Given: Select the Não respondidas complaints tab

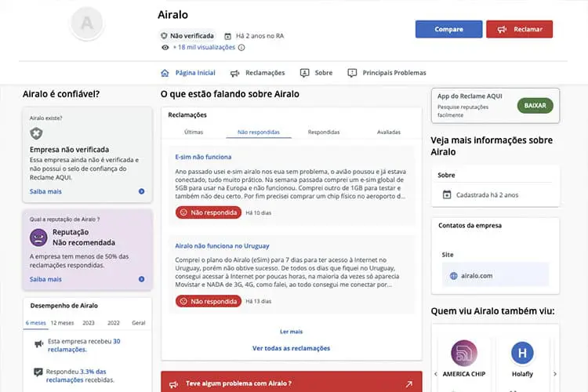Looking at the screenshot, I should 259,132.
